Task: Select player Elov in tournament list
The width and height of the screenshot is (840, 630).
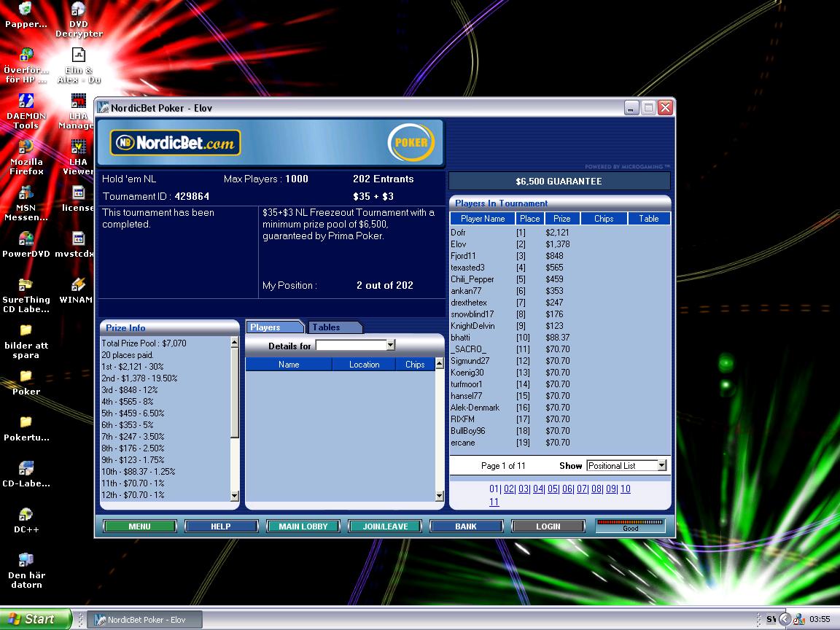Action: [560, 244]
